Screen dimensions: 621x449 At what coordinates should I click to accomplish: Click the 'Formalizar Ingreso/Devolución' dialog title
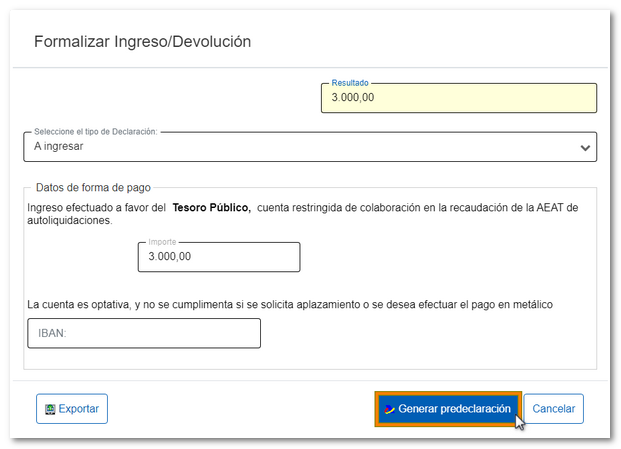[142, 42]
